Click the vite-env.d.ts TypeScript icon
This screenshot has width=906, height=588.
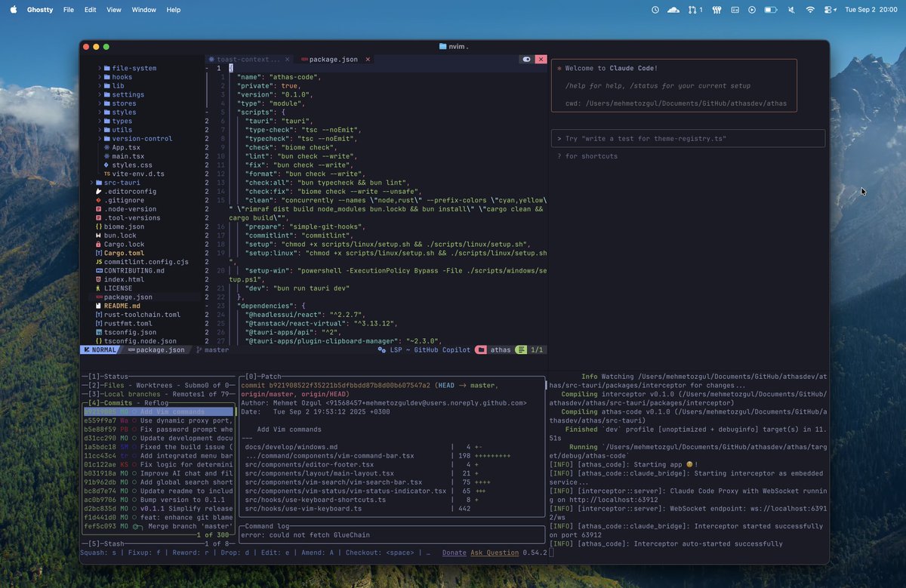[x=107, y=174]
